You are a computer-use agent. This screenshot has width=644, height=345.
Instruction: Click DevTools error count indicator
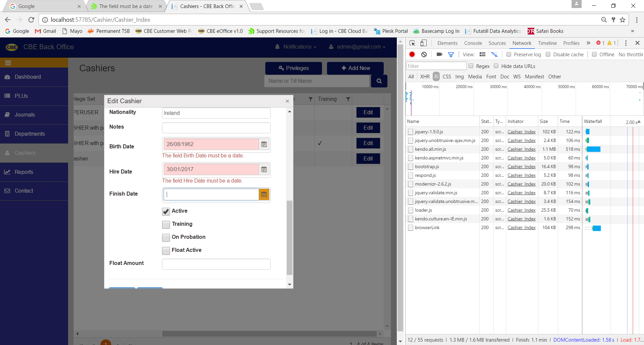click(600, 43)
